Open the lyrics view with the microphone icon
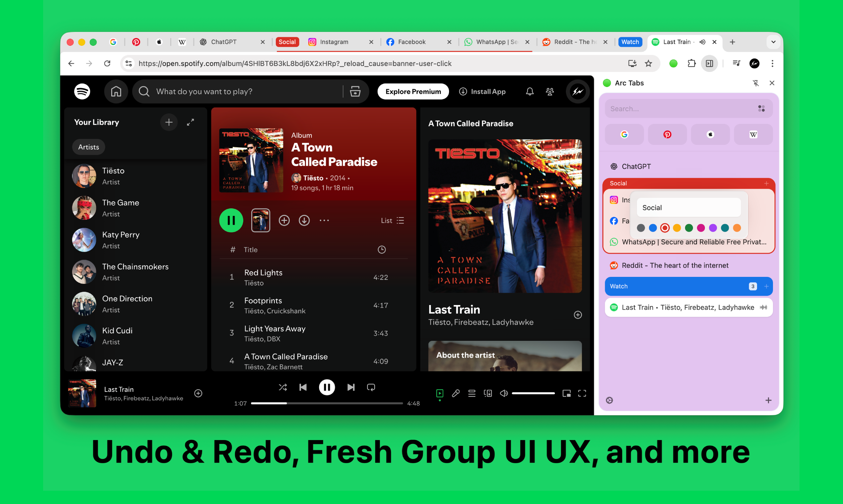 pyautogui.click(x=455, y=393)
